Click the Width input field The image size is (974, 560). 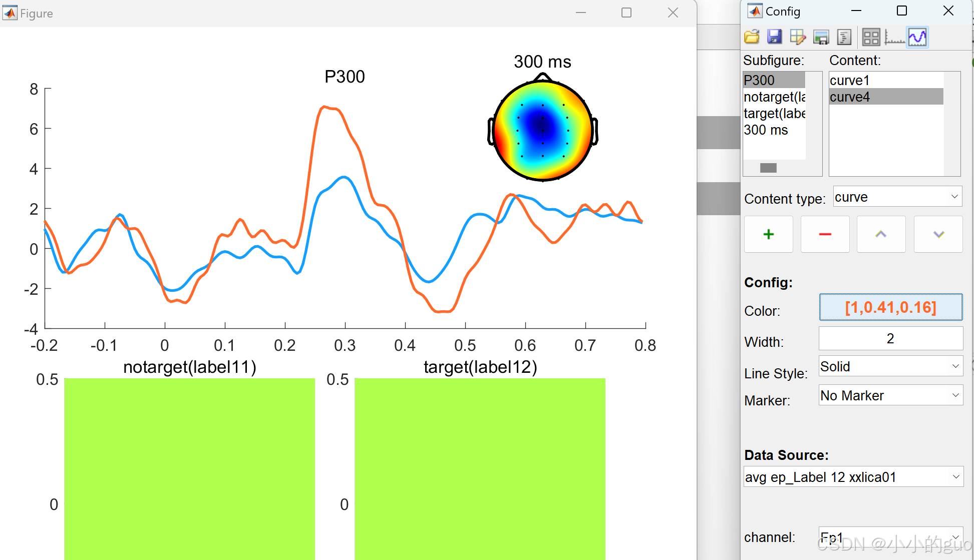891,338
